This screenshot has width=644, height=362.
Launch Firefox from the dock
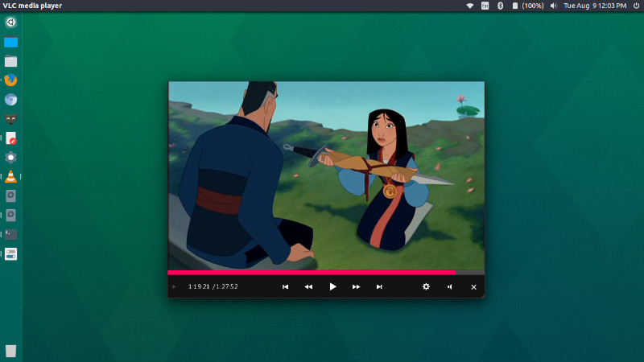pos(10,80)
